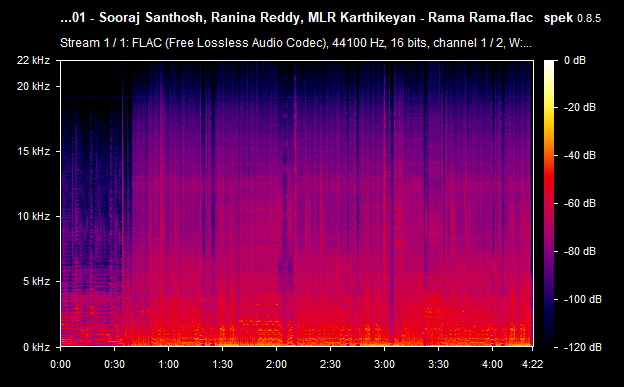Viewport: 624px width, 387px height.
Task: Click the -120 dB scale label
Action: point(583,347)
